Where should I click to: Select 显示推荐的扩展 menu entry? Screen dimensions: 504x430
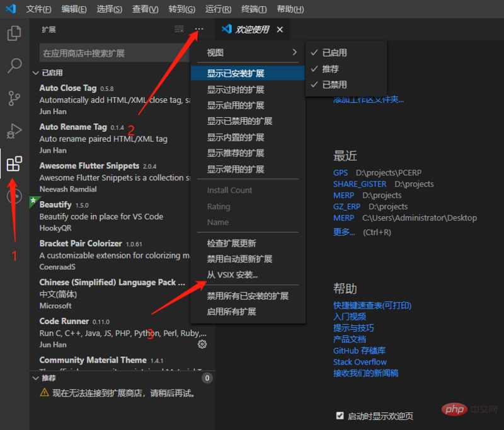tap(248, 153)
